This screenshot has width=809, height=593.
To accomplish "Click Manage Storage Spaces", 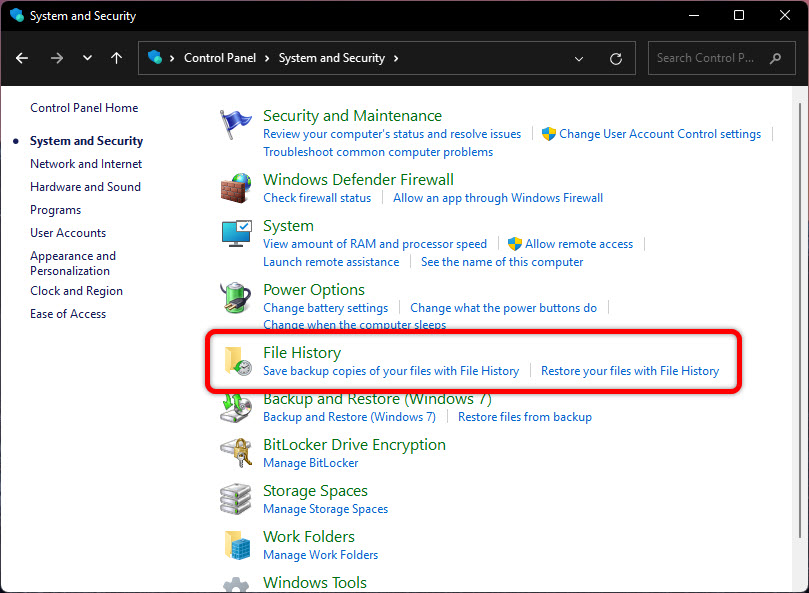I will (x=326, y=509).
